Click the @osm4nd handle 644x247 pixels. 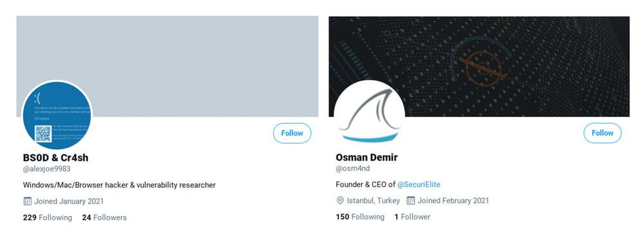pos(353,169)
